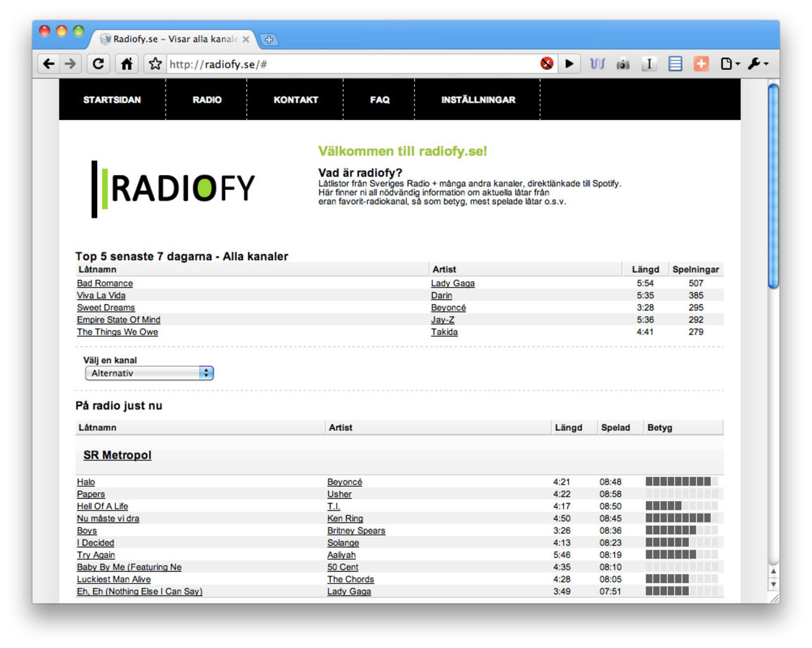The image size is (812, 648).
Task: Open the squiggly W extension icon
Action: pos(597,63)
